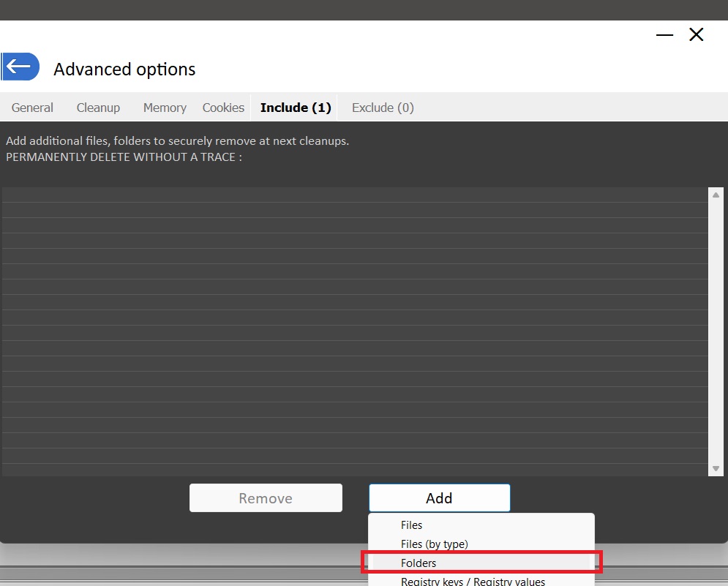Image resolution: width=728 pixels, height=586 pixels.
Task: Select the last row in the include list
Action: pyautogui.click(x=355, y=470)
